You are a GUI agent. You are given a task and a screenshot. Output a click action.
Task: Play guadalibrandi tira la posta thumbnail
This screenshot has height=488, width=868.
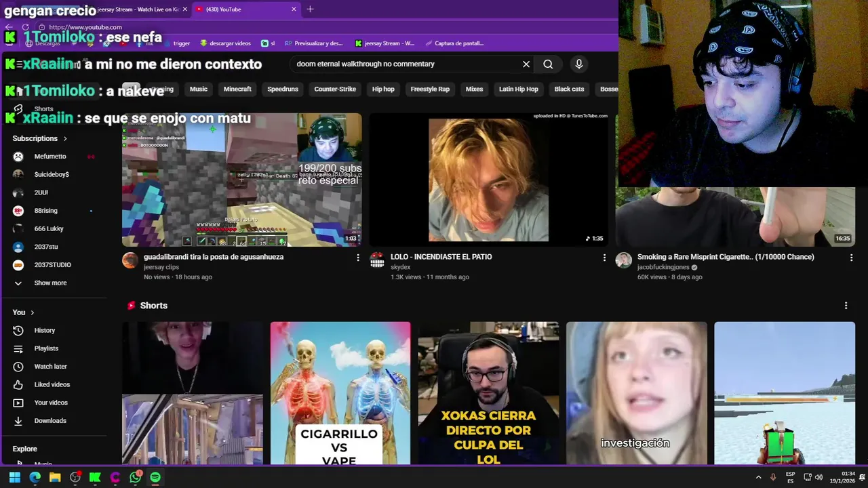pyautogui.click(x=241, y=180)
